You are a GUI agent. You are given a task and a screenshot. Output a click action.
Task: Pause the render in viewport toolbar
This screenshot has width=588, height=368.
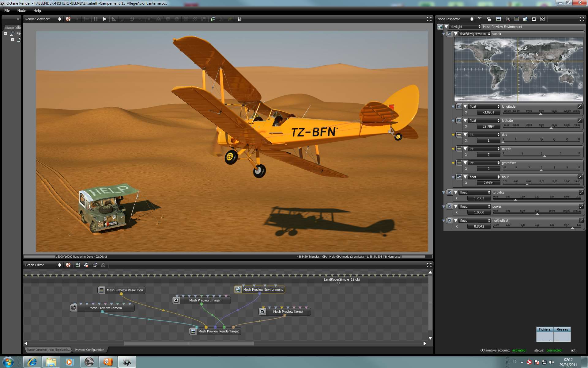point(96,19)
